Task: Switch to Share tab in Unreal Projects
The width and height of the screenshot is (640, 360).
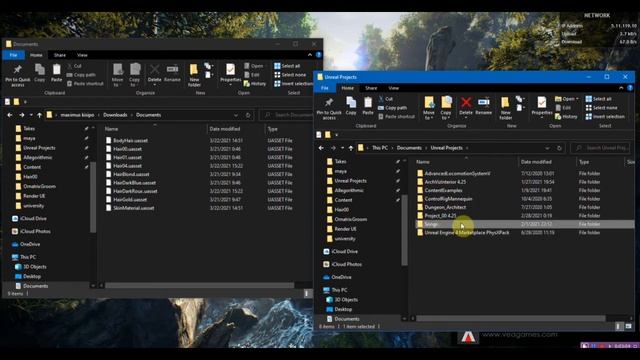Action: (371, 88)
